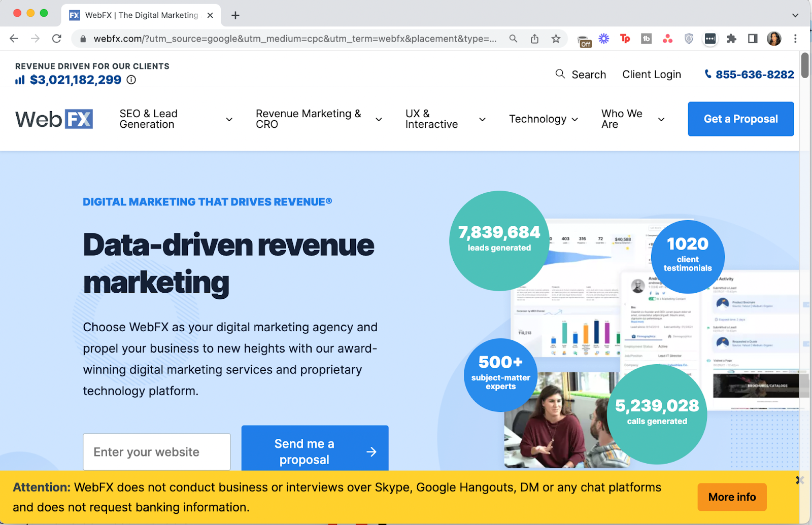The height and width of the screenshot is (525, 812).
Task: Share this page using the share icon
Action: click(x=535, y=39)
